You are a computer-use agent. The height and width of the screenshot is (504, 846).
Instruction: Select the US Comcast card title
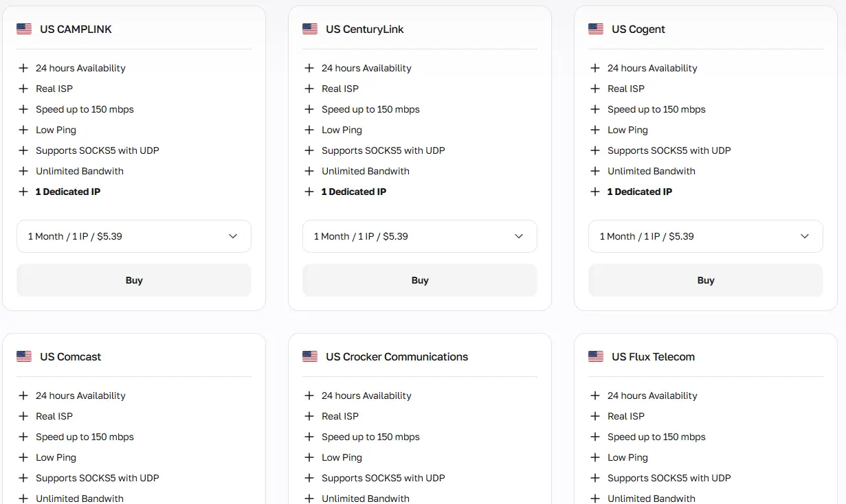tap(71, 356)
